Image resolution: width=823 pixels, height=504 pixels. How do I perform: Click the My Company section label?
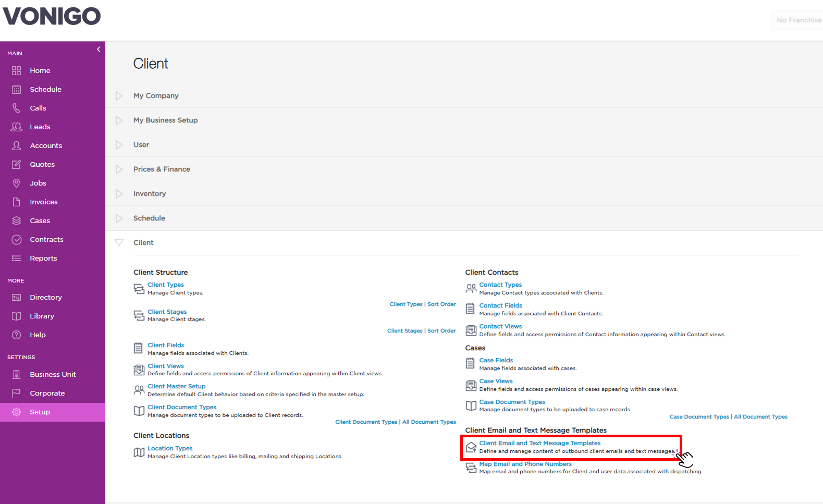click(156, 96)
